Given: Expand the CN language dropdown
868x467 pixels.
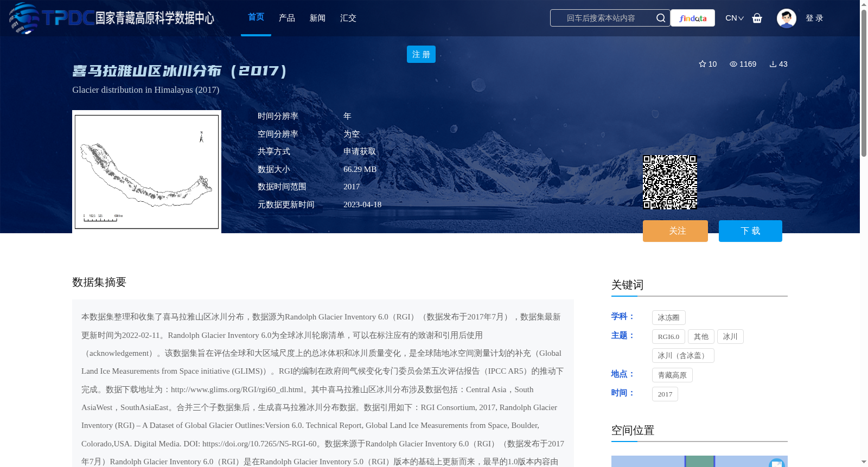Looking at the screenshot, I should [x=735, y=18].
